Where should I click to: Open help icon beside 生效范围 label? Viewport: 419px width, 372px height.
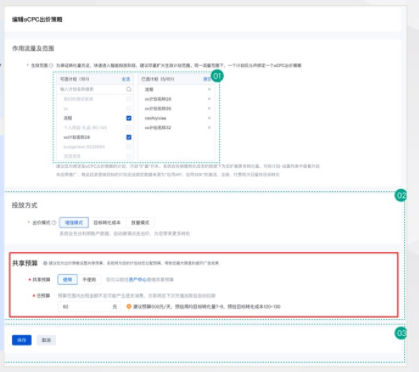[51, 66]
